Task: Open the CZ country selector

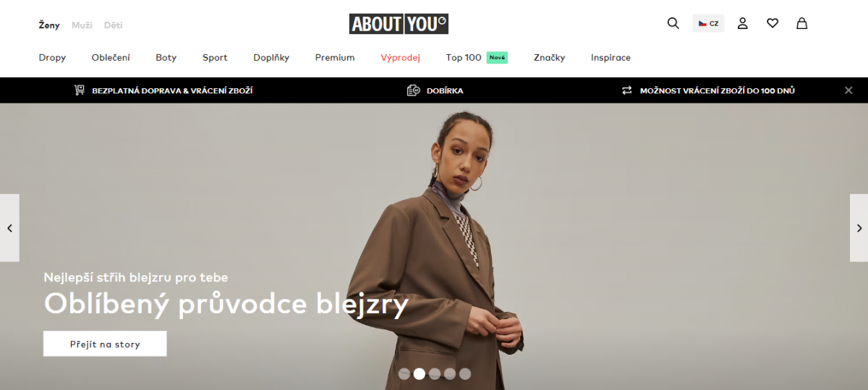Action: 708,23
